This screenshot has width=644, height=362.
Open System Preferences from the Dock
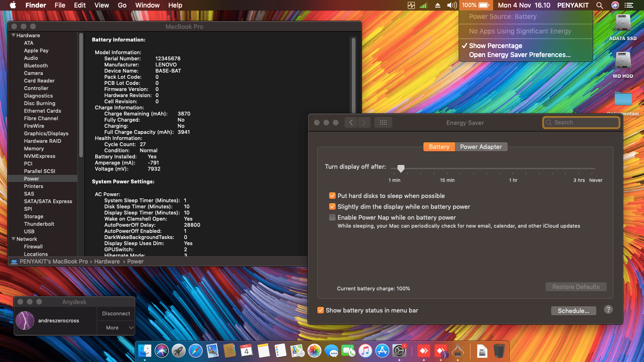[399, 351]
